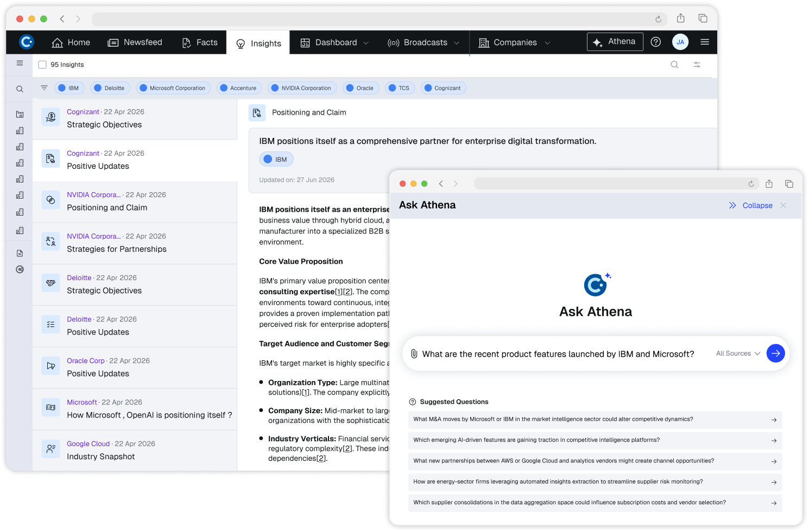Toggle the Deloitte filter chip
This screenshot has width=809, height=532.
pyautogui.click(x=110, y=88)
